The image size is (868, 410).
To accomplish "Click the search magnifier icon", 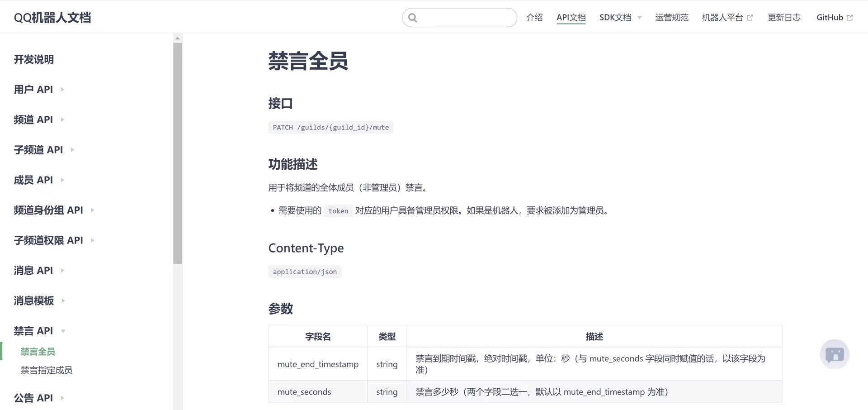I will (x=413, y=17).
